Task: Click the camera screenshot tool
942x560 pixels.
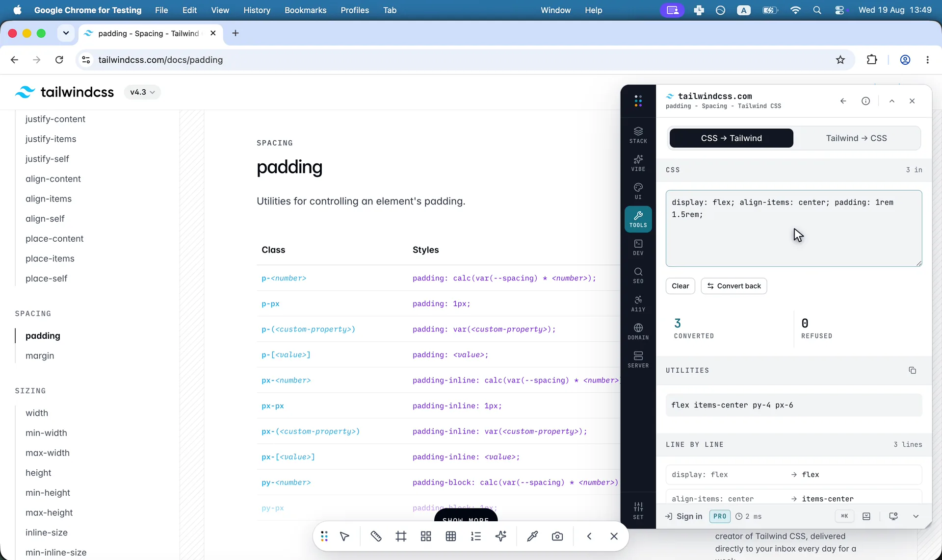Action: click(x=557, y=536)
